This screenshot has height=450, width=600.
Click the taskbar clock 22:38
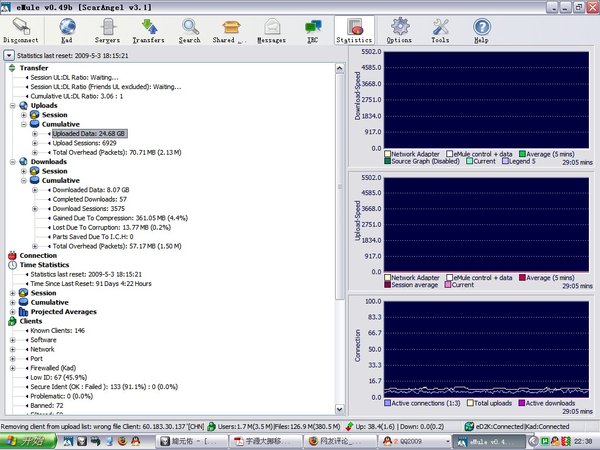(x=583, y=442)
